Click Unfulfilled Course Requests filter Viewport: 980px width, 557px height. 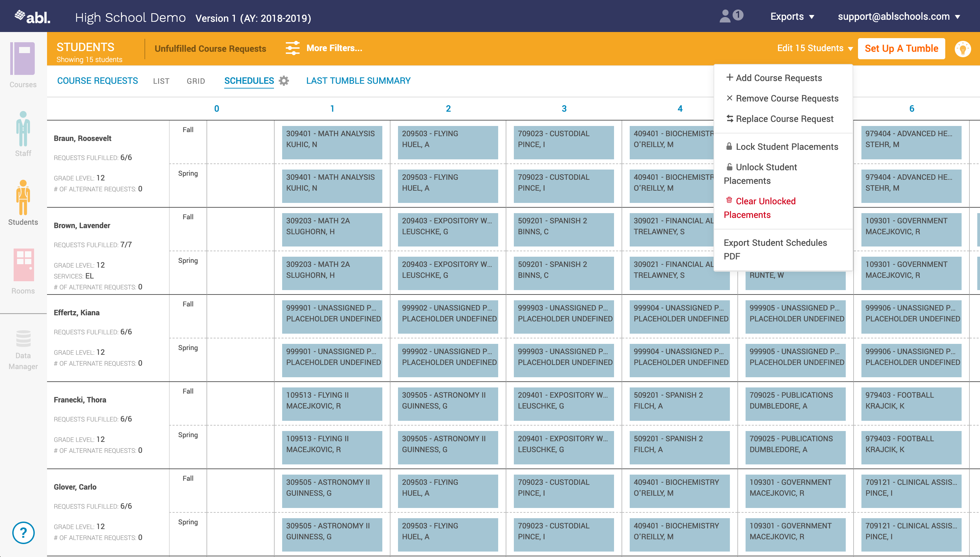210,49
